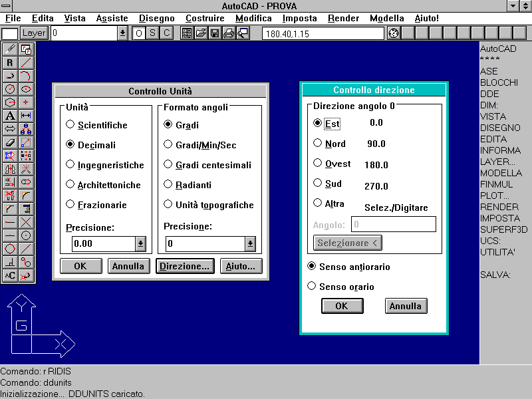This screenshot has width=532, height=399.
Task: Select the Text 'A' tool icon
Action: (10, 116)
